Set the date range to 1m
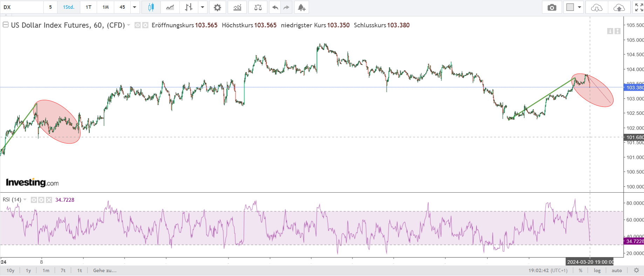644x276 pixels. point(46,270)
